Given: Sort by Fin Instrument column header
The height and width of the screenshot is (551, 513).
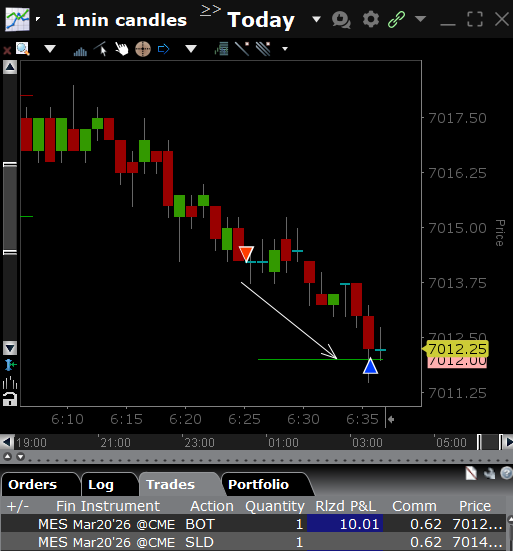Looking at the screenshot, I should pos(108,506).
